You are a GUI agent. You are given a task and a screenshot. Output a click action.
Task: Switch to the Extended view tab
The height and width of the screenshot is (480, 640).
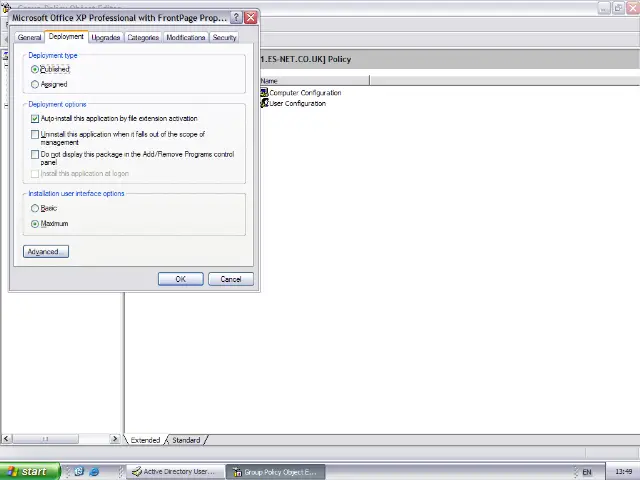tap(145, 440)
